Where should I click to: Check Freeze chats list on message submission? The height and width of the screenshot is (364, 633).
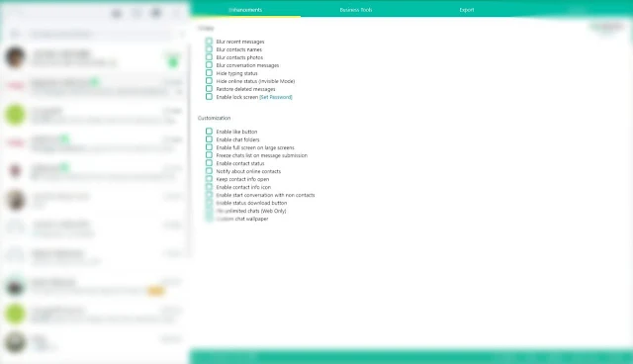tap(209, 155)
